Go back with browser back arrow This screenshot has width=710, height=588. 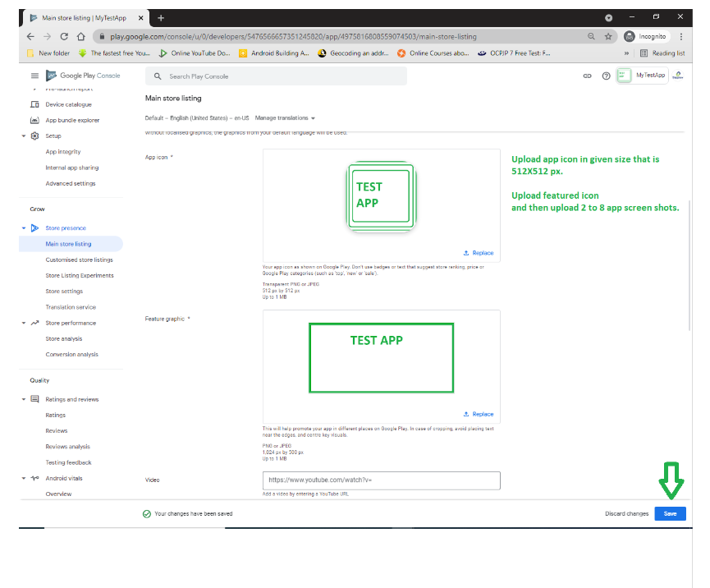(30, 37)
